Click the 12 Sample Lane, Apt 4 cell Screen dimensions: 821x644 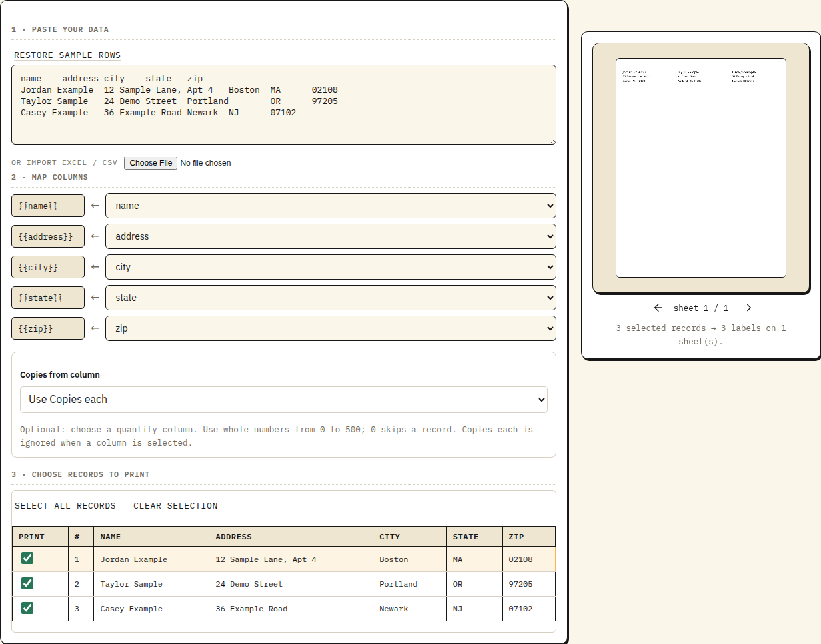pyautogui.click(x=291, y=559)
